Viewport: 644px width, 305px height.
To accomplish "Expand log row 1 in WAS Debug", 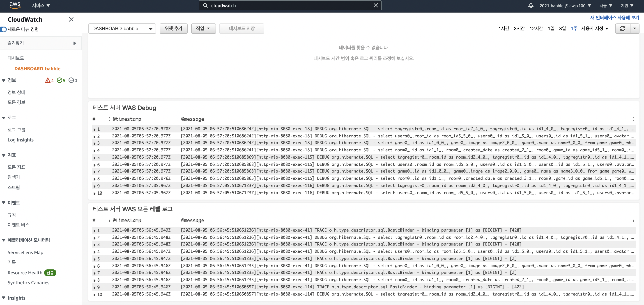I will pyautogui.click(x=94, y=129).
